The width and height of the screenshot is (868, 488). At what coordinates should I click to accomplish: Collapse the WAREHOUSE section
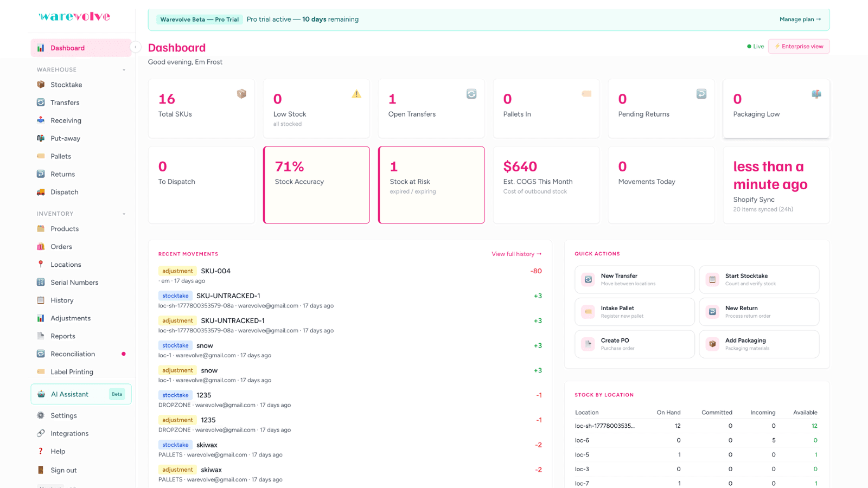click(x=124, y=70)
